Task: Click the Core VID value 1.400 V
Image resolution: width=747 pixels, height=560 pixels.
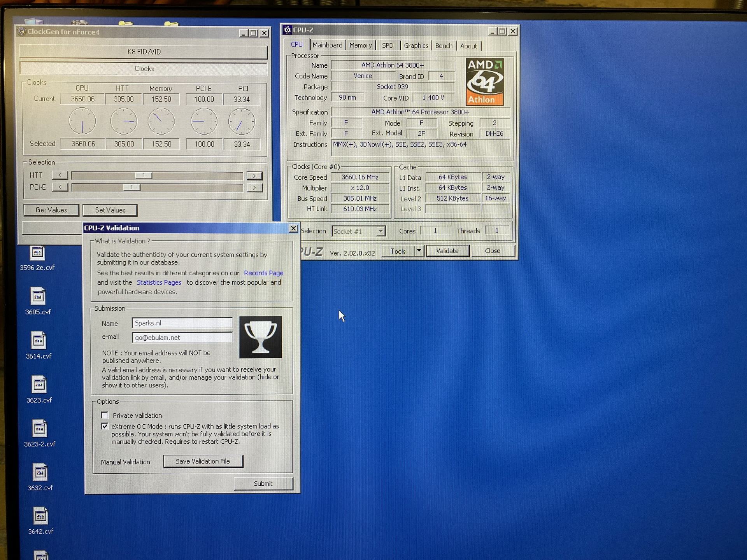Action: coord(433,98)
